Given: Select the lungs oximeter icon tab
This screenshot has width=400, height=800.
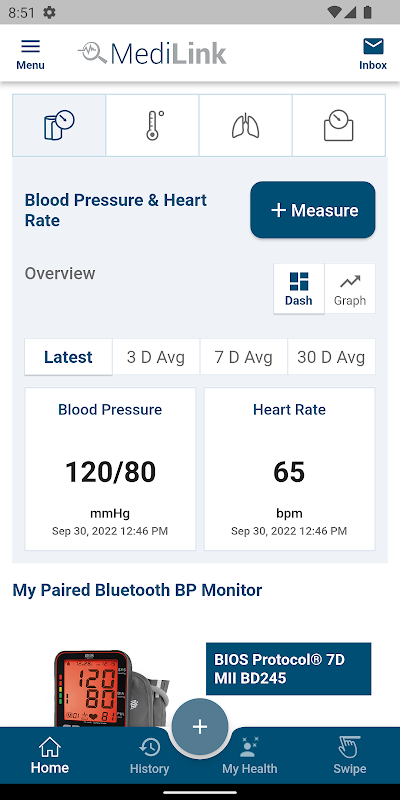Looking at the screenshot, I should point(245,126).
